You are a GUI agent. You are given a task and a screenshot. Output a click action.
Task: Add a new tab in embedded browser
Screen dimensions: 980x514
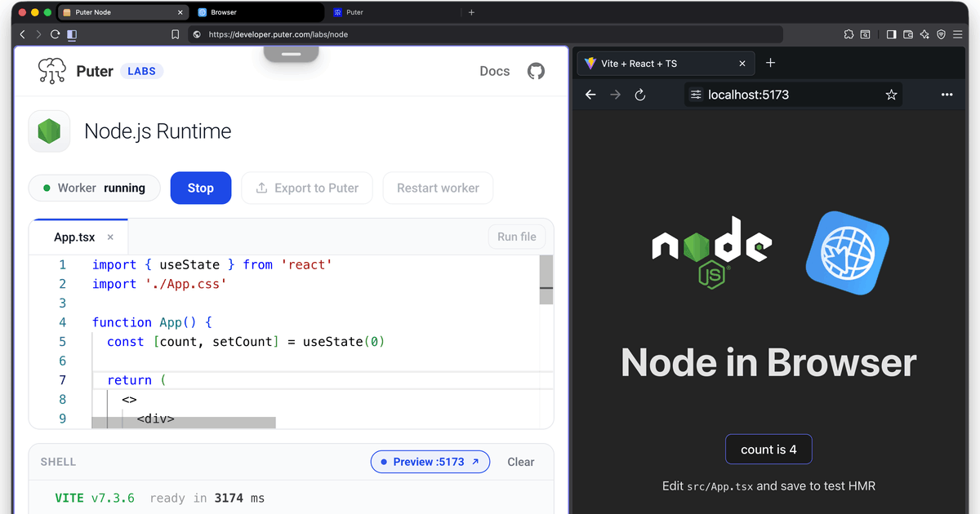(x=770, y=63)
